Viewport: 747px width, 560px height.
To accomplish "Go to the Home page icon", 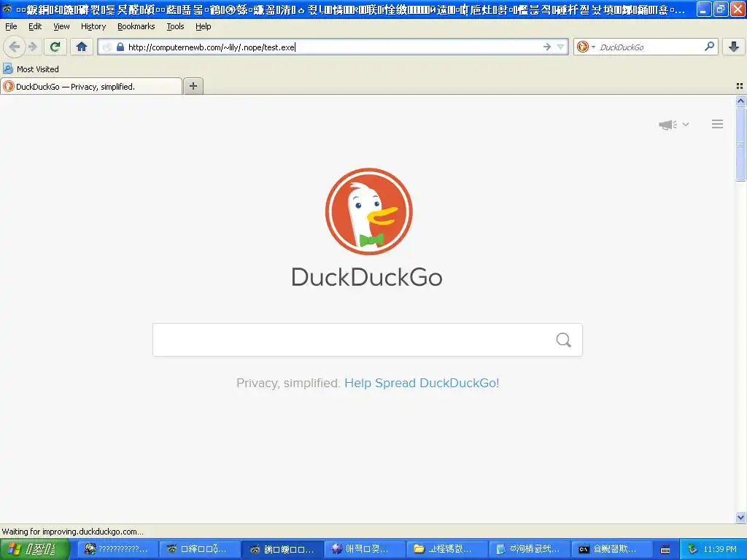I will pos(82,47).
